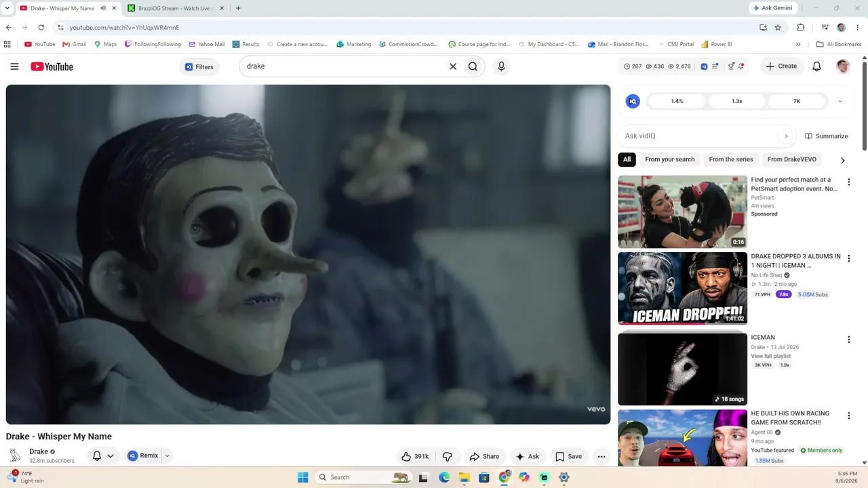Image resolution: width=868 pixels, height=488 pixels.
Task: Click the 1.3x stat pill in vidIQ panel
Action: (x=737, y=101)
